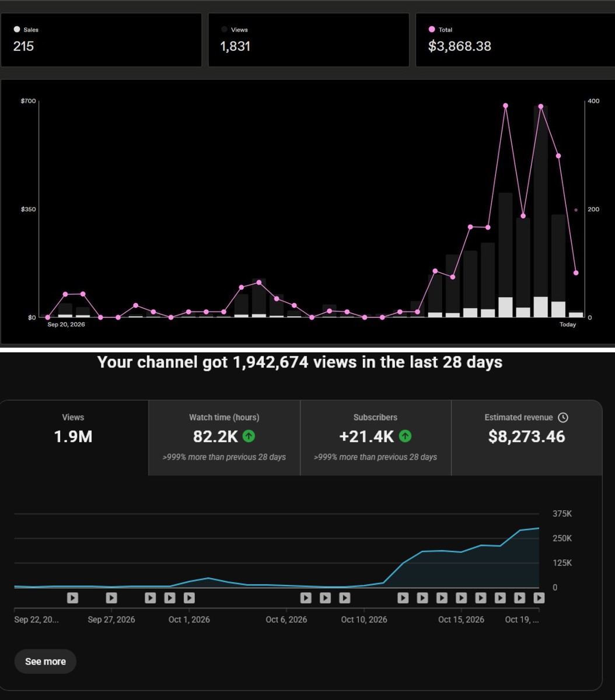Screen dimensions: 615x700
Task: Open the Estimated revenue $8,273.46 tab
Action: coord(526,437)
